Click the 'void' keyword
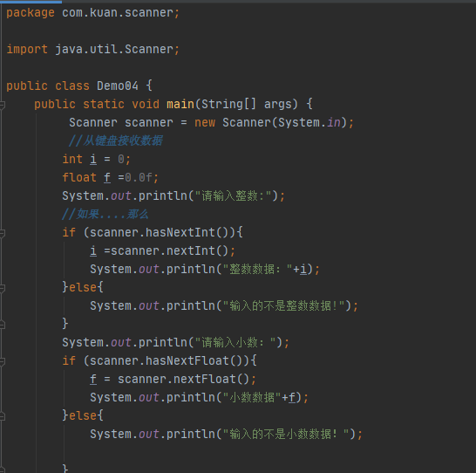 click(x=146, y=104)
